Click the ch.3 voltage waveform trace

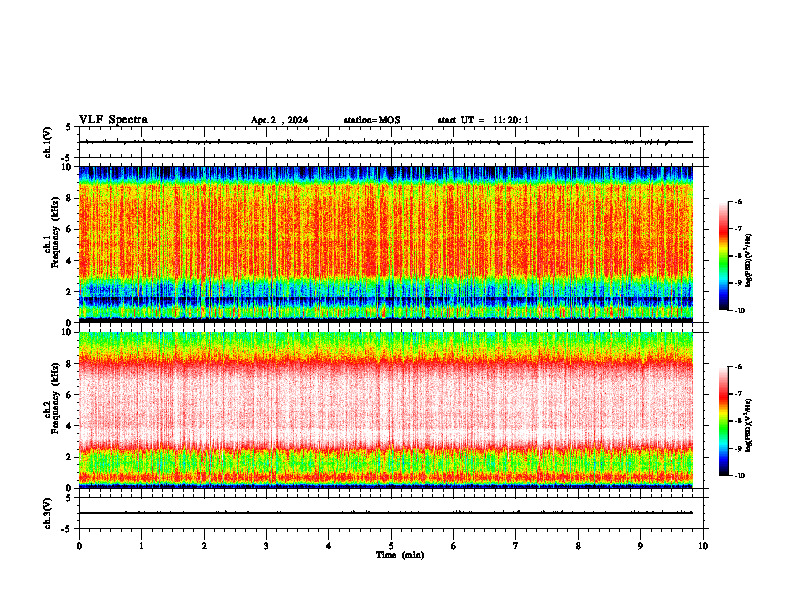386,513
